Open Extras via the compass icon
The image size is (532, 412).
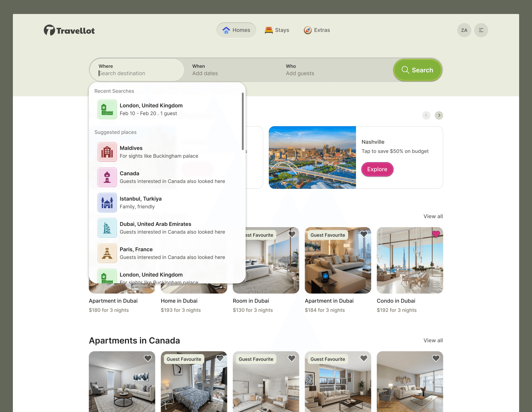(308, 30)
